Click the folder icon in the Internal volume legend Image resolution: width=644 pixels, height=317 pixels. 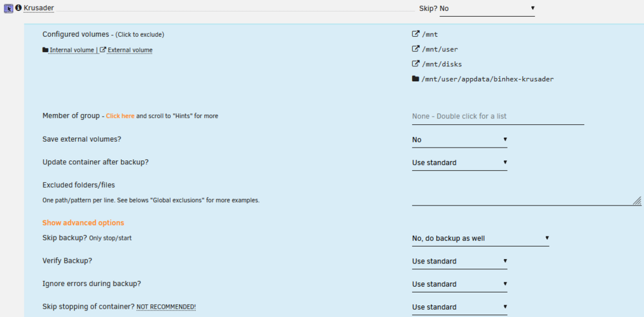pyautogui.click(x=45, y=50)
